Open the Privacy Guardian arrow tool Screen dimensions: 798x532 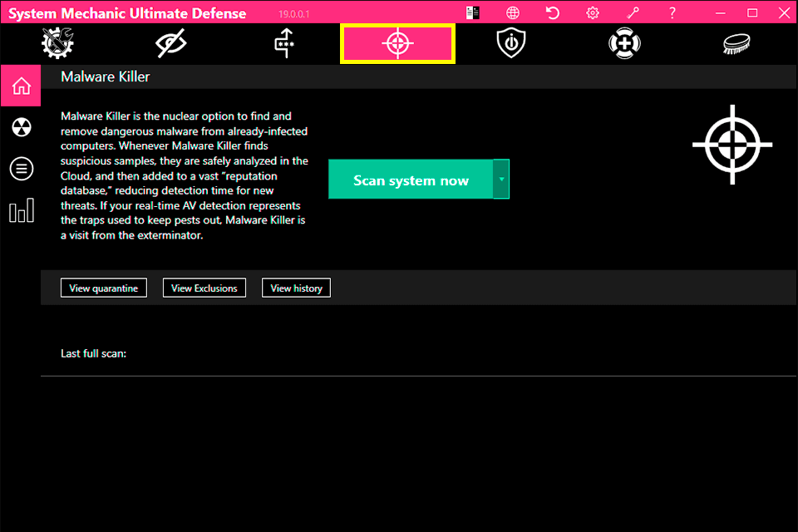pyautogui.click(x=283, y=42)
